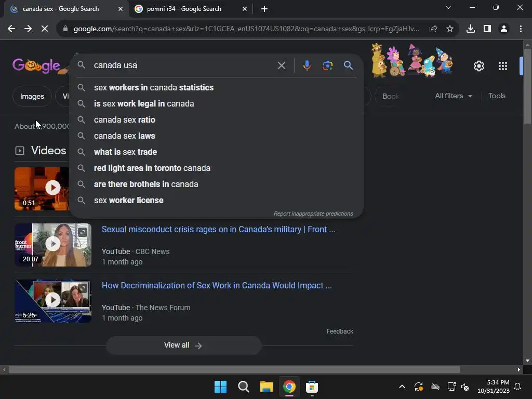Viewport: 532px width, 399px height.
Task: Focus the Google search input
Action: click(x=183, y=65)
